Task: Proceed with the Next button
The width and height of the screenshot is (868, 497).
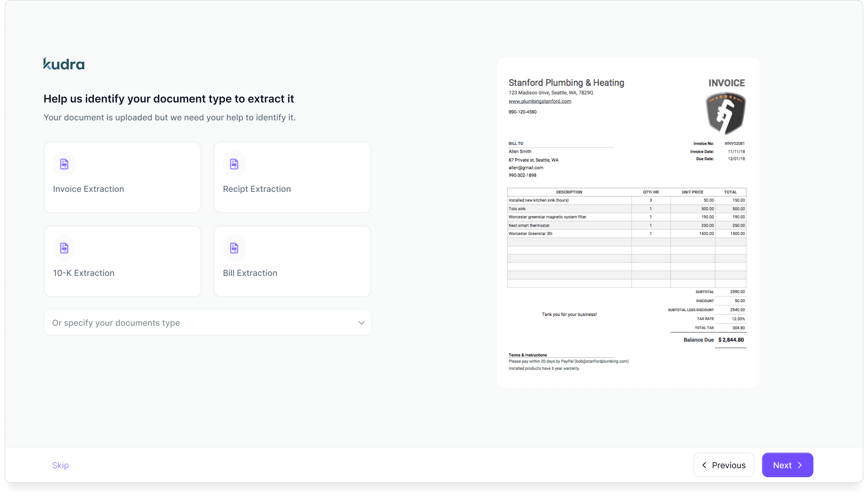Action: click(787, 465)
